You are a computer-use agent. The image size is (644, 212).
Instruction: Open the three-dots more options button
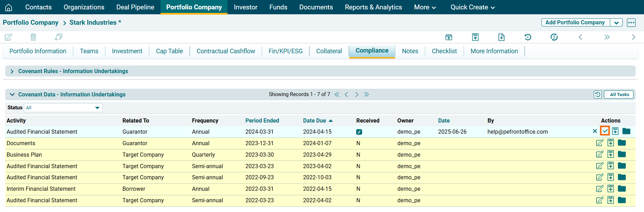(631, 23)
